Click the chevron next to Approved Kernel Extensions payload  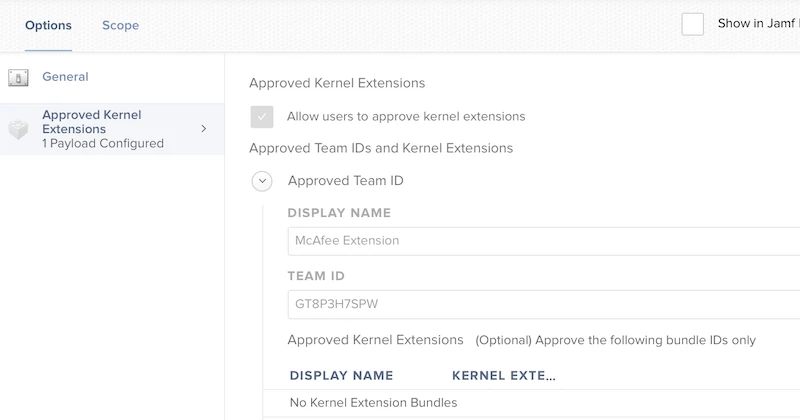click(204, 129)
